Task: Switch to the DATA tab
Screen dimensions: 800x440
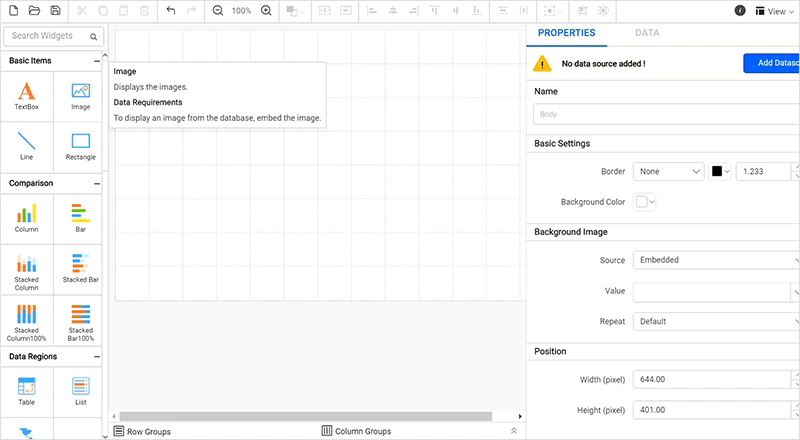Action: [x=647, y=33]
